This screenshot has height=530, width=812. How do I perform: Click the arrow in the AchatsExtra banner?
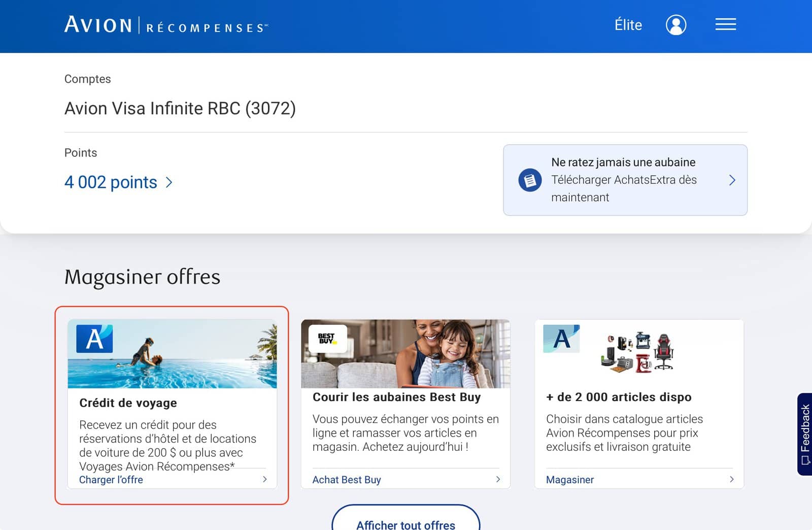[x=732, y=180]
